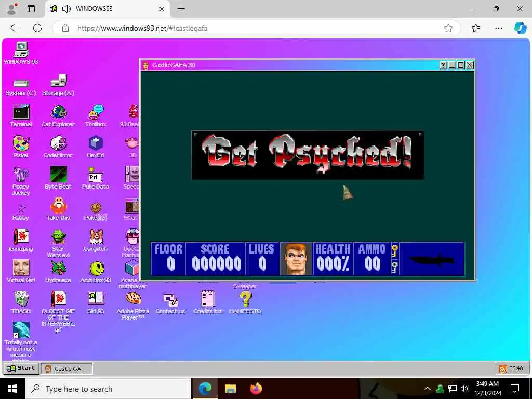Run the Hydra.exe icon

(58, 271)
